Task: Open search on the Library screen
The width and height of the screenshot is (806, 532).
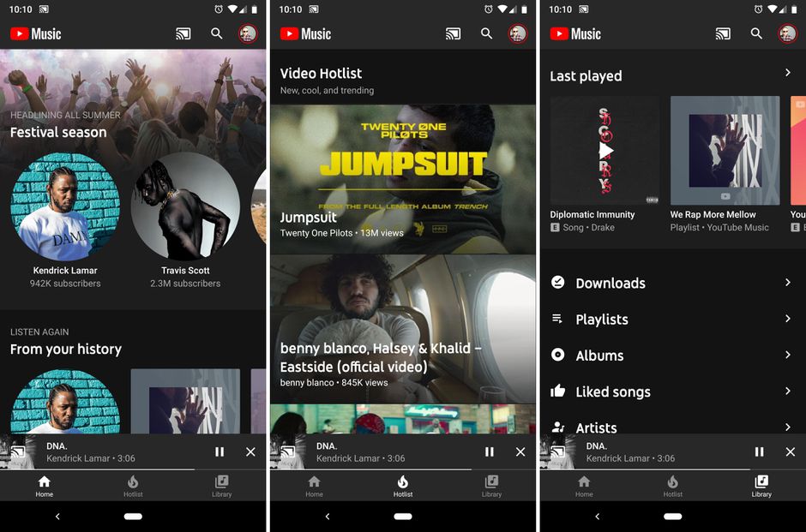Action: tap(756, 34)
